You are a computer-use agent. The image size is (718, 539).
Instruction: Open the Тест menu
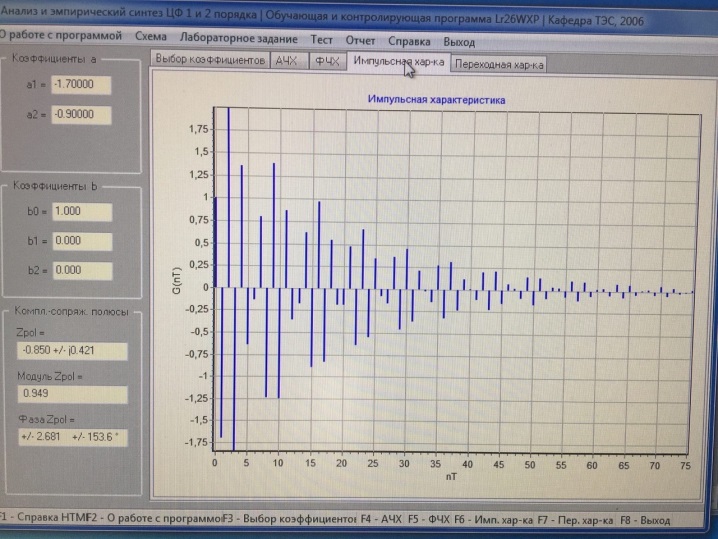[321, 40]
